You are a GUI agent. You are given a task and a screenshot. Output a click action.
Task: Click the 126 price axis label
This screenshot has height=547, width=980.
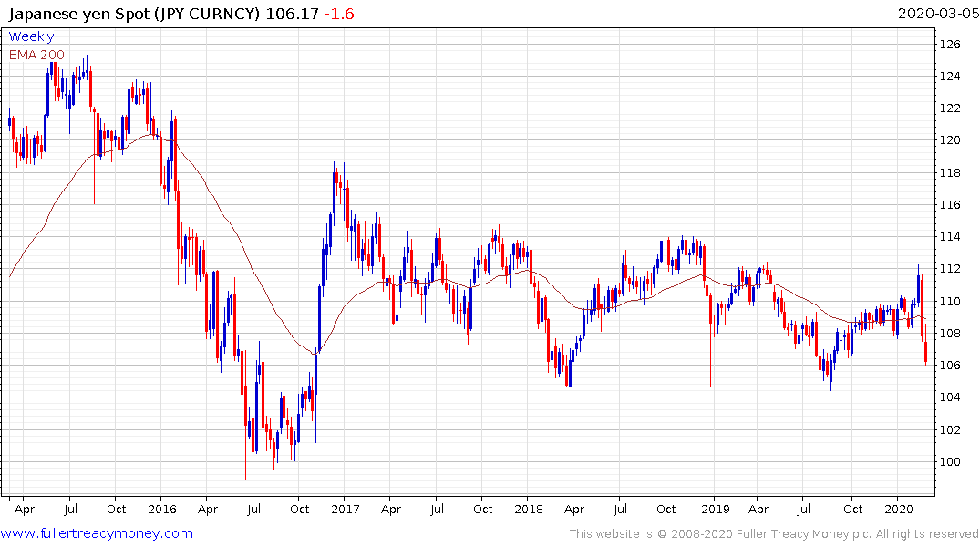950,45
